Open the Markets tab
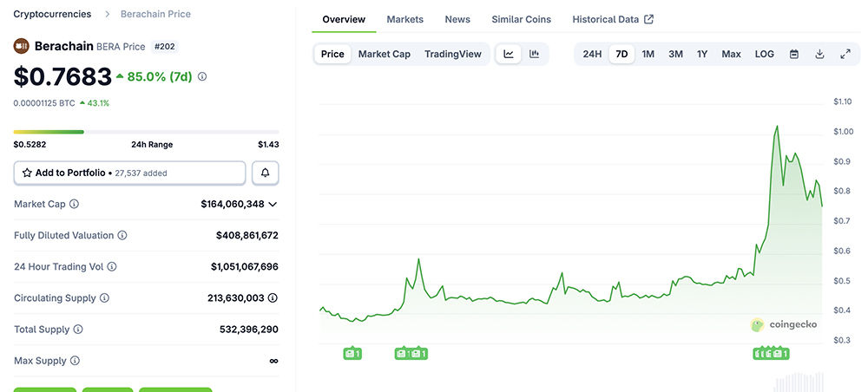868x392 pixels. [x=404, y=19]
